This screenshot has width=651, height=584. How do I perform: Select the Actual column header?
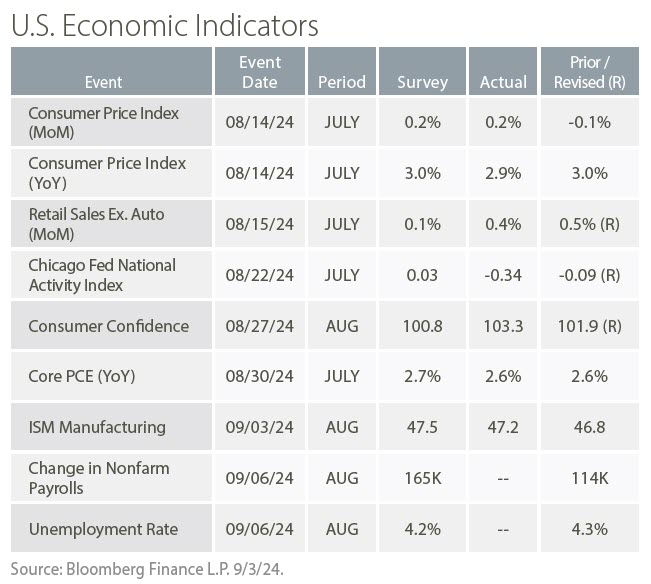click(x=503, y=82)
